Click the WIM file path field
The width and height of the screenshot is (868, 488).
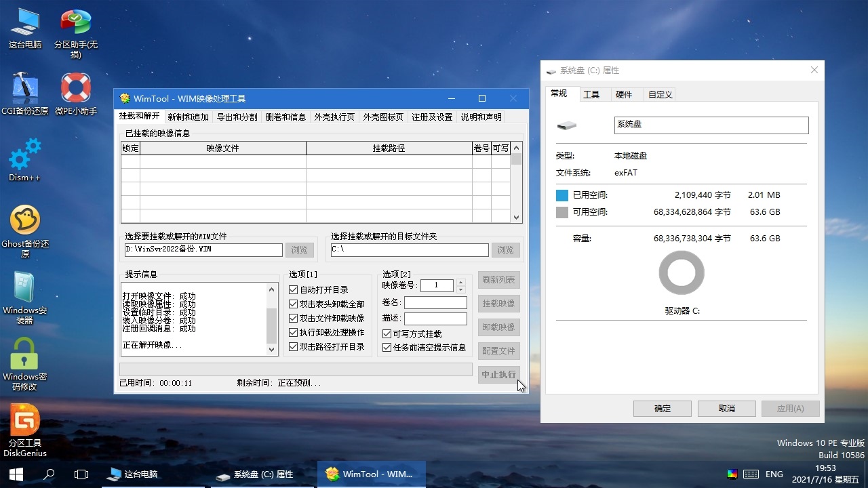click(x=203, y=250)
